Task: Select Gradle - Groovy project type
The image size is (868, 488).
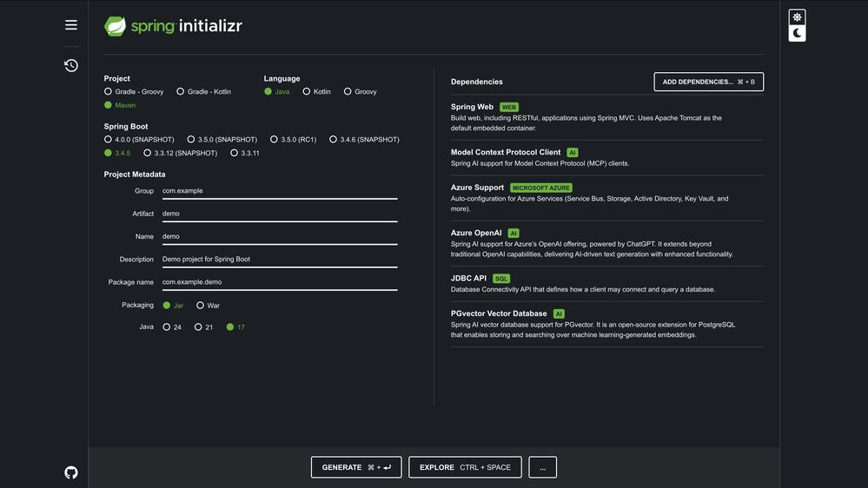Action: pyautogui.click(x=134, y=92)
